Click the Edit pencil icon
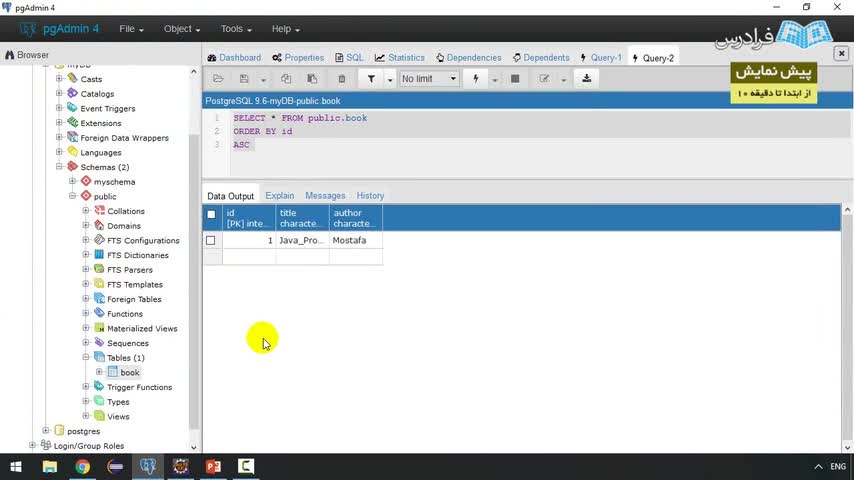 click(544, 79)
